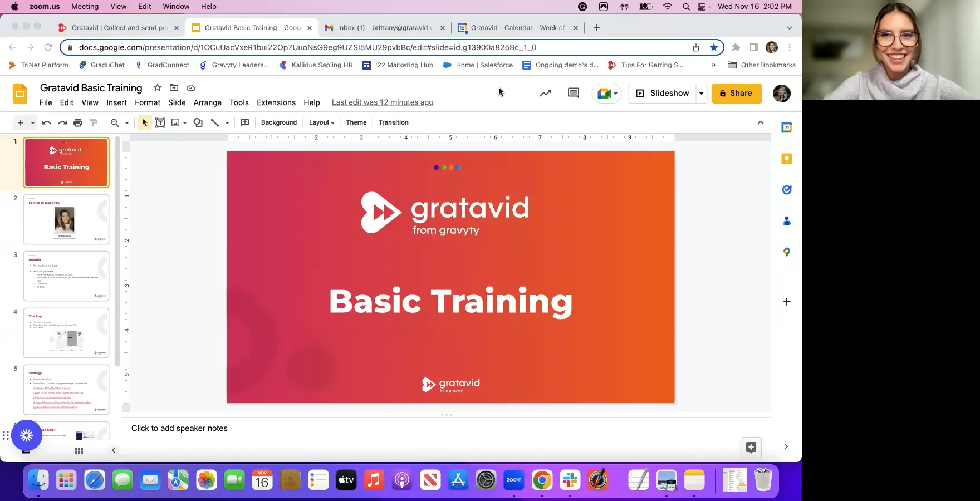Open the activity dashboard trend icon
The image size is (980, 501).
[x=545, y=93]
